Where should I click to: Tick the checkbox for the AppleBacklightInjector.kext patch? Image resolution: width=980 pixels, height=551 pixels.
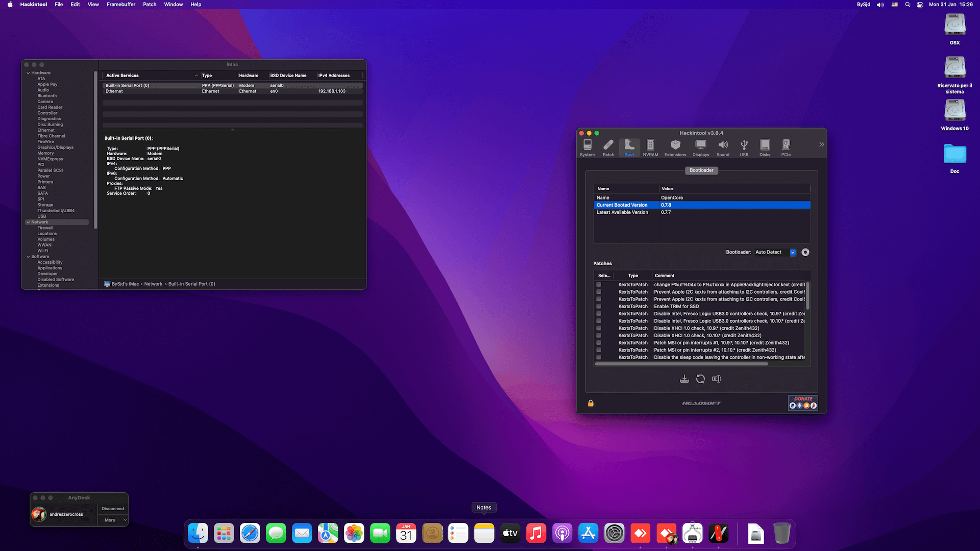[x=599, y=285]
